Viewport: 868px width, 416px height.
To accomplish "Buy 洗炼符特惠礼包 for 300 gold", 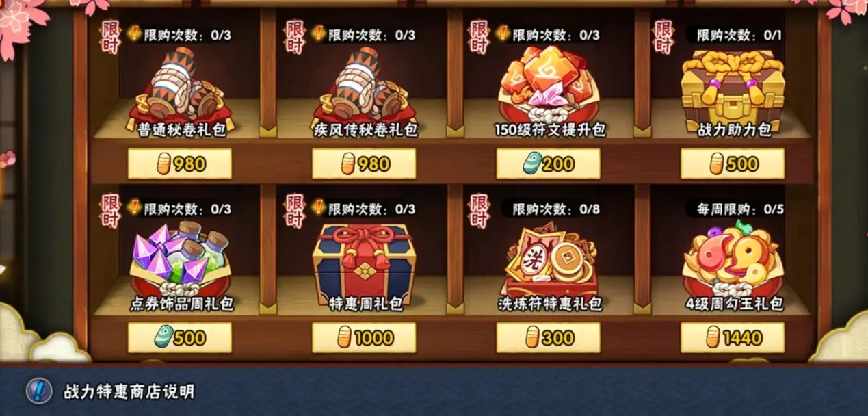I will [x=549, y=338].
